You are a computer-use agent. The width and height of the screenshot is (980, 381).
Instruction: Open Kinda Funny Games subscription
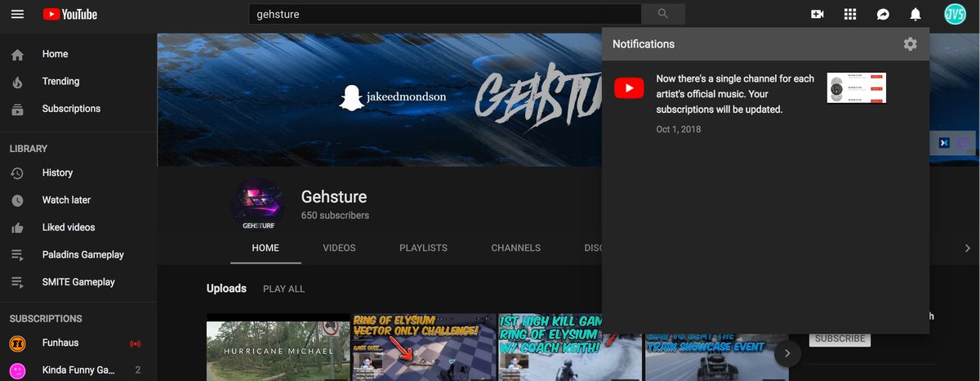pyautogui.click(x=78, y=370)
